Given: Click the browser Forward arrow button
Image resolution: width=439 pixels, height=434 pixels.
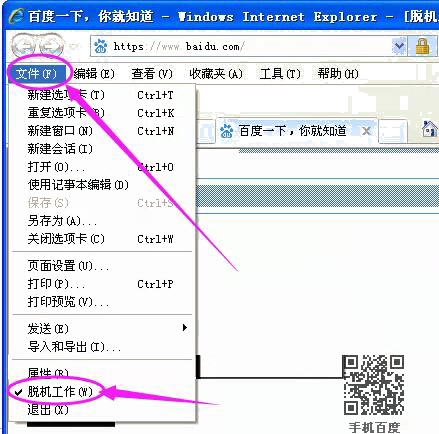Looking at the screenshot, I should click(x=51, y=46).
